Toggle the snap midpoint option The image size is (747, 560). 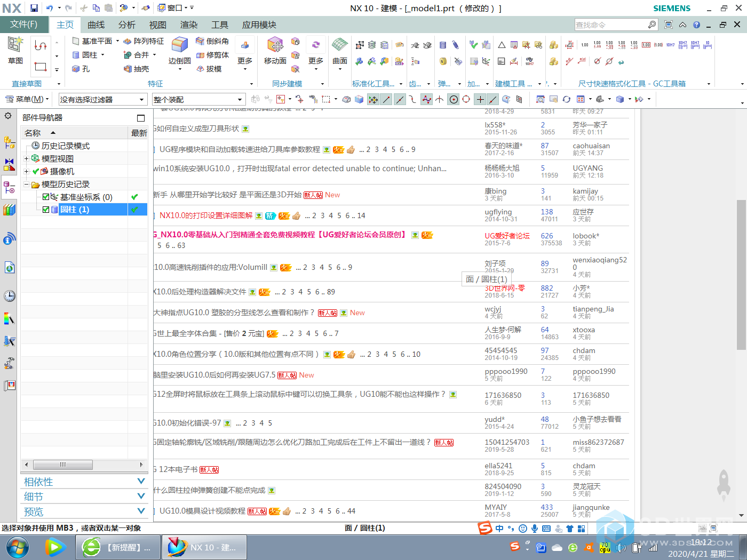(x=400, y=99)
